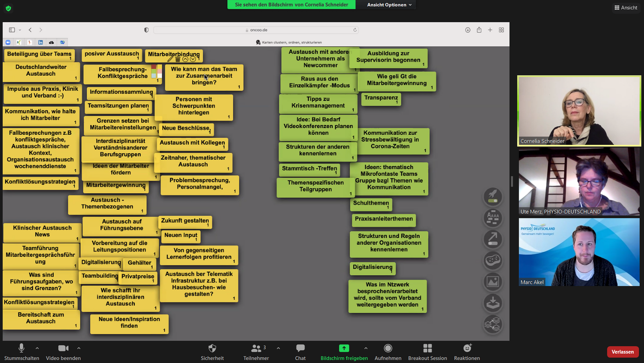Mute microphone with Stummschalten
Viewport: 644px width, 363px height.
[x=21, y=351]
